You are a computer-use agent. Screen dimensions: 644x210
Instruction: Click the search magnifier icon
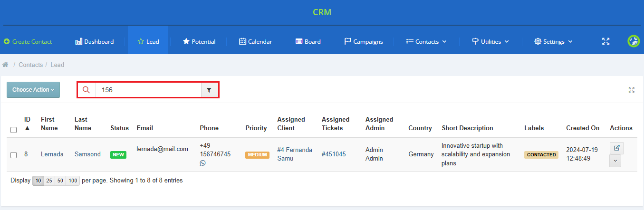[87, 90]
